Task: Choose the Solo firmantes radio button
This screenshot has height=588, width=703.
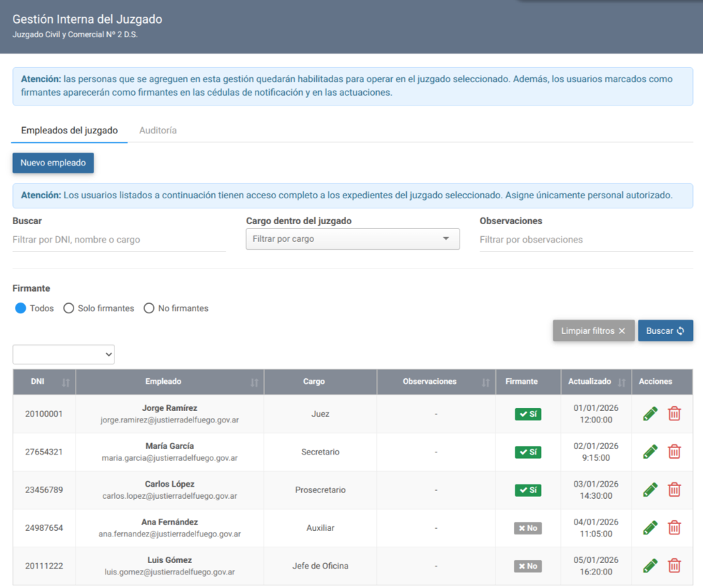Action: coord(69,308)
